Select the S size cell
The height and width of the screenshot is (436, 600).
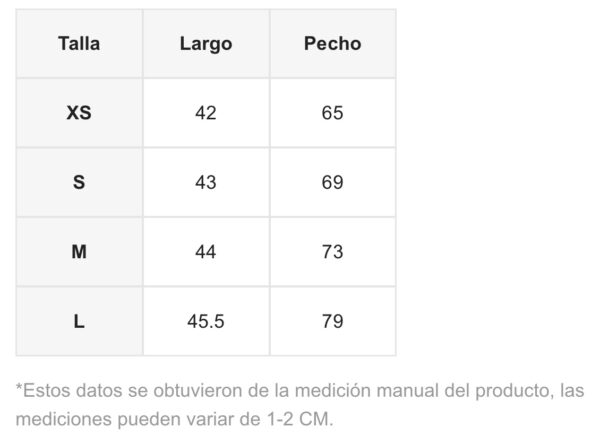click(x=79, y=183)
